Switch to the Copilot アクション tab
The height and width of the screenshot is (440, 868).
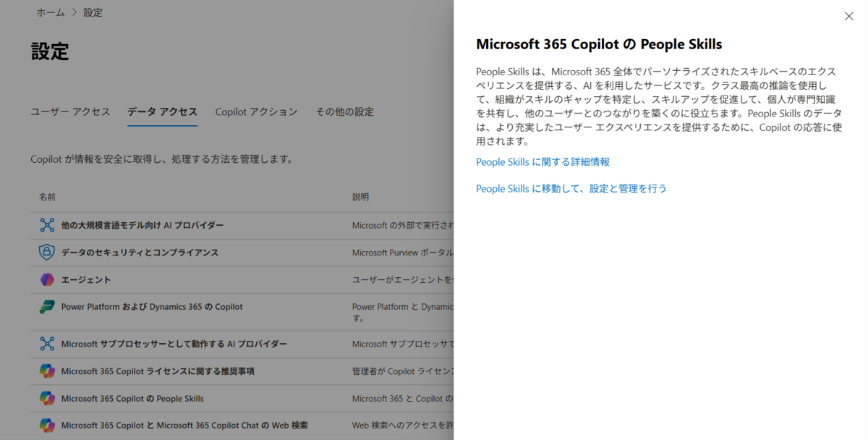(x=256, y=111)
